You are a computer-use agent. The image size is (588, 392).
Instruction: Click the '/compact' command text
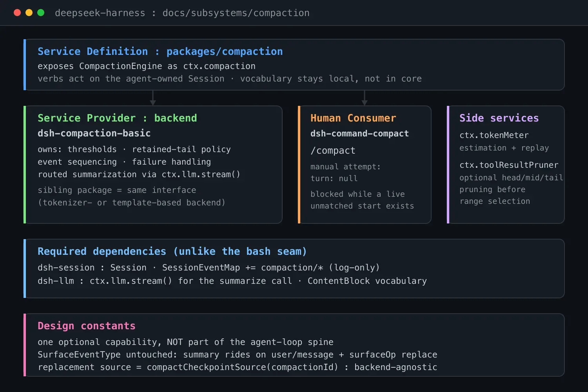click(333, 151)
